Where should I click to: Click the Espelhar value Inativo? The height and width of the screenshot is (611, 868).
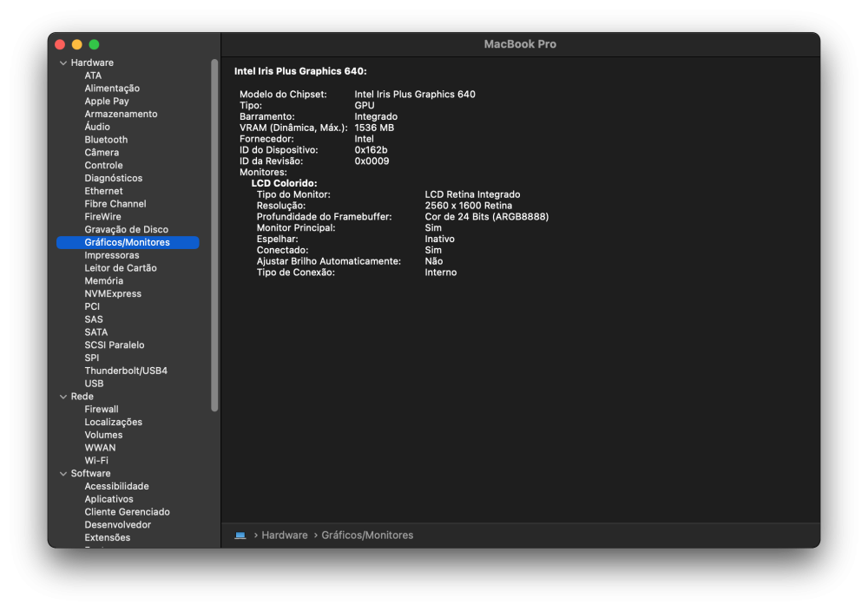[x=439, y=239]
